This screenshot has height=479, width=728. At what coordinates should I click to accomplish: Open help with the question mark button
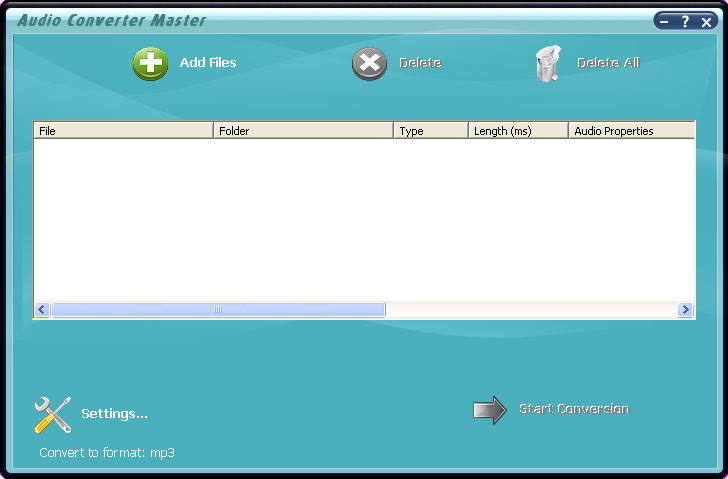coord(685,21)
